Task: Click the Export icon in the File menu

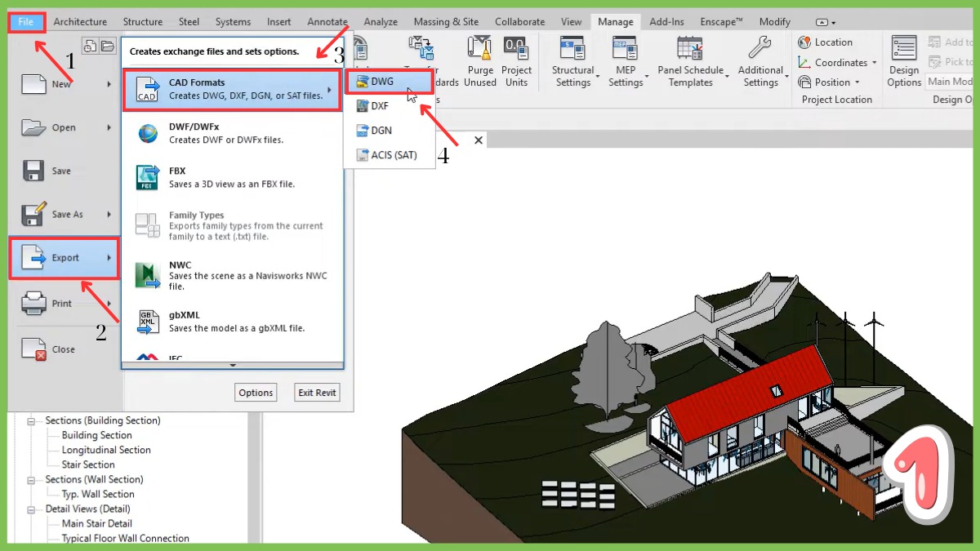Action: (33, 258)
